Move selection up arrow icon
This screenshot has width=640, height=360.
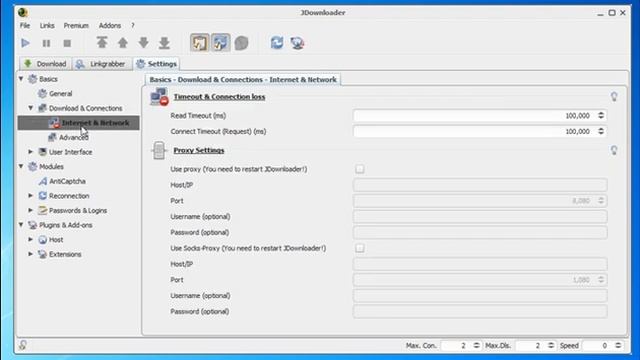123,42
